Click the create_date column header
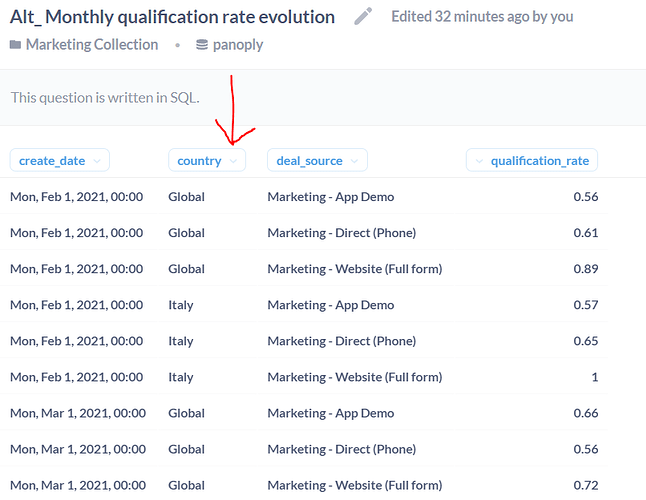Viewport: 646px width, 500px height. coord(60,160)
